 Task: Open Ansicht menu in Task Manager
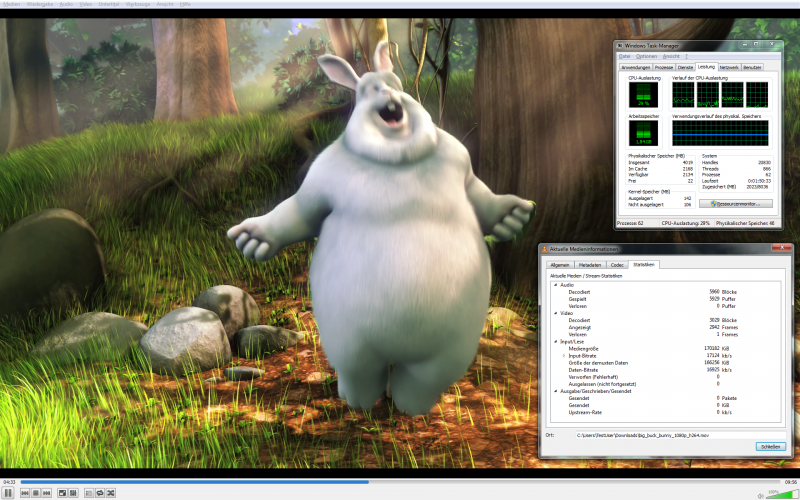point(671,56)
